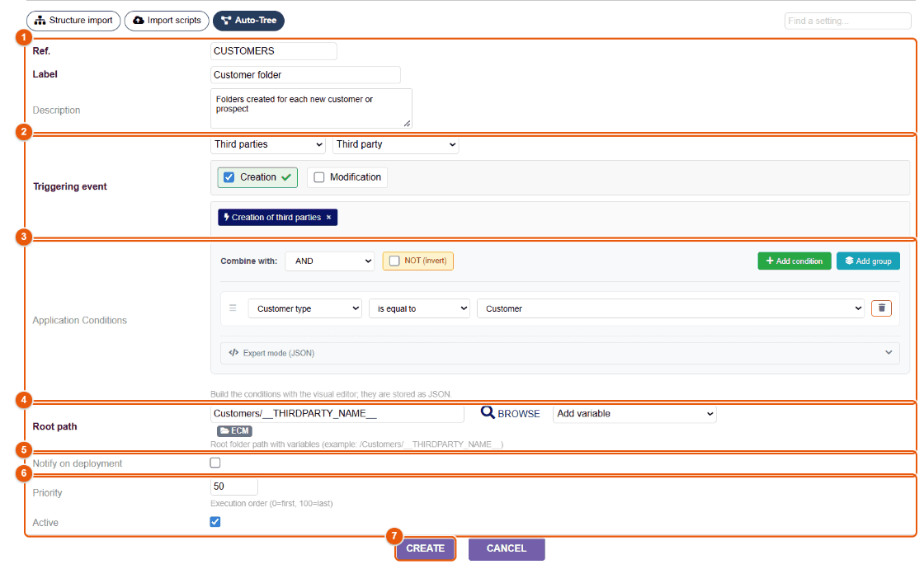Click the Description text area
The image size is (924, 569).
[x=311, y=108]
